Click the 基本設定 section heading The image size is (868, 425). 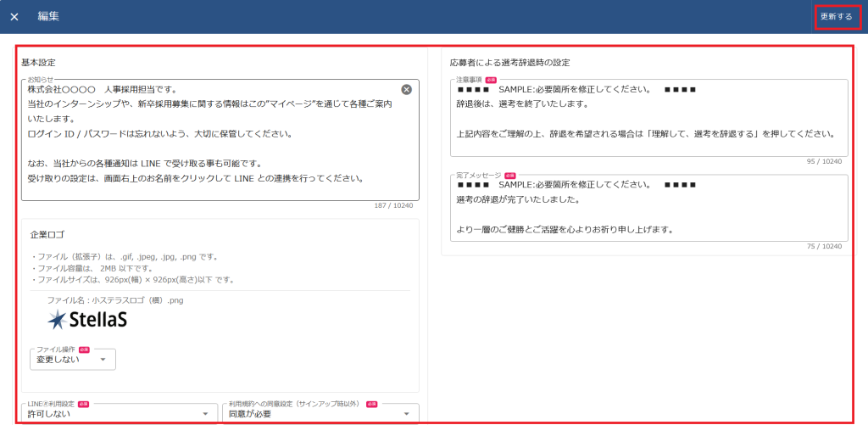[38, 63]
